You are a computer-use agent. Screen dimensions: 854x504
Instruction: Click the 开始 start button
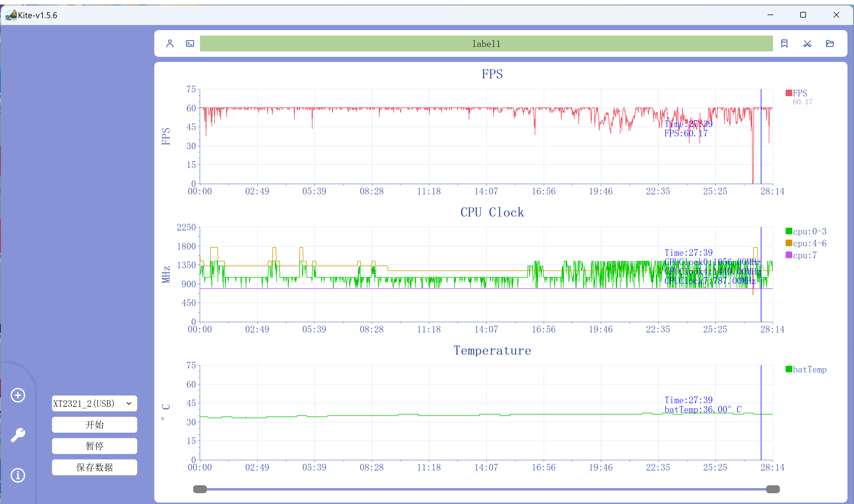click(94, 425)
